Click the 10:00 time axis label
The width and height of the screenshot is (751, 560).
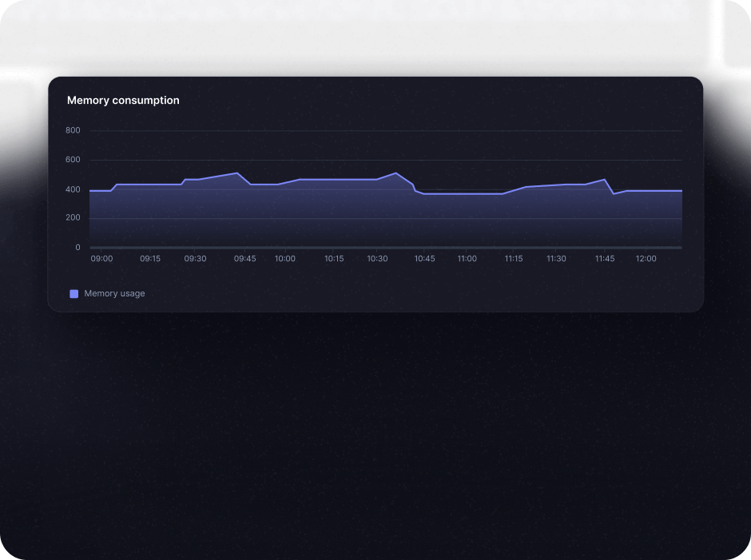(285, 259)
